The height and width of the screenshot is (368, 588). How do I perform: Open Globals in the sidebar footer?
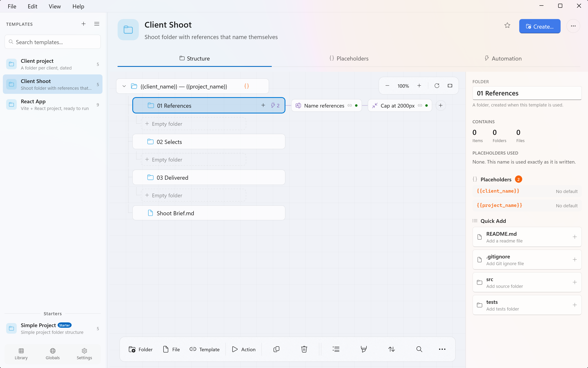53,354
